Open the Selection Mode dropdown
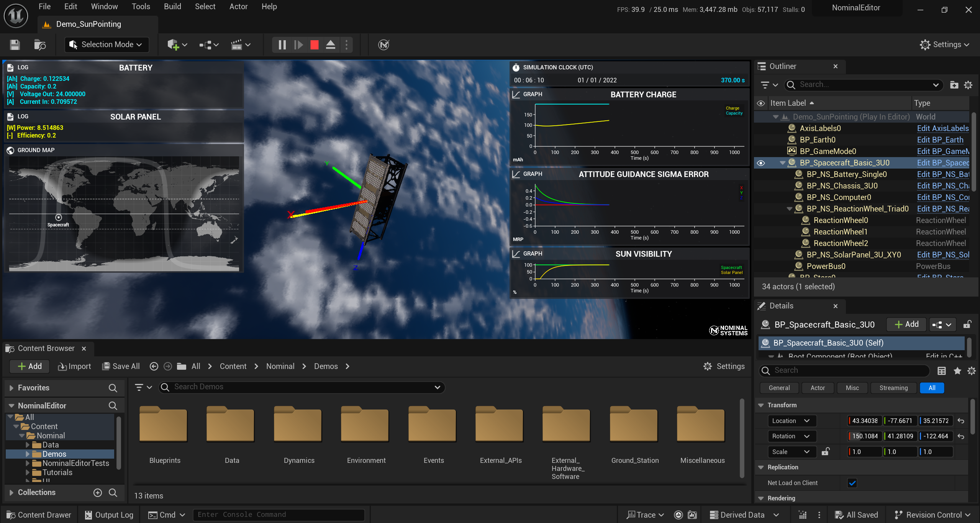980x523 pixels. tap(106, 45)
